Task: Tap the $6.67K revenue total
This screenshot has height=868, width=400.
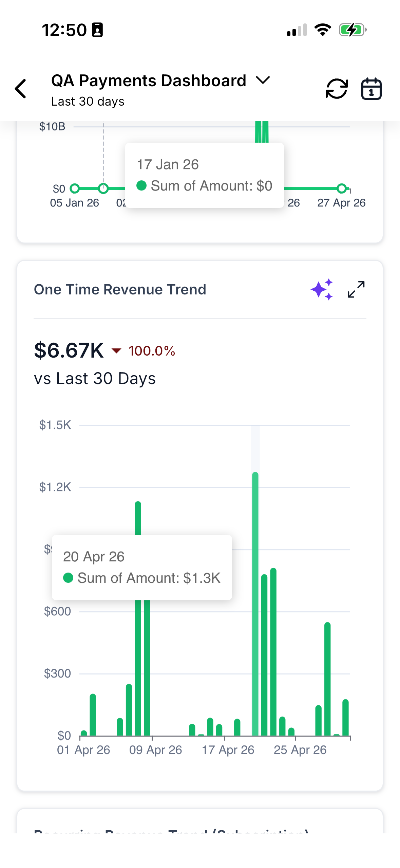Action: click(x=69, y=350)
